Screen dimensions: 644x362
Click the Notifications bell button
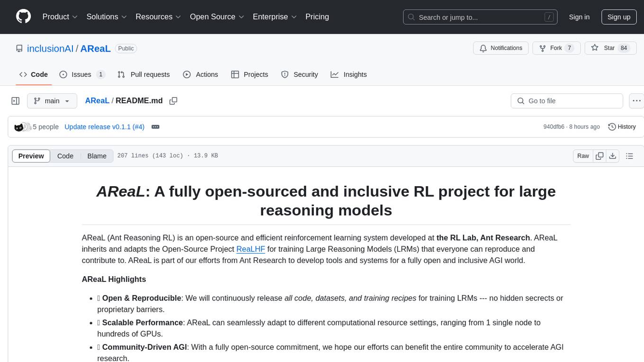[501, 48]
